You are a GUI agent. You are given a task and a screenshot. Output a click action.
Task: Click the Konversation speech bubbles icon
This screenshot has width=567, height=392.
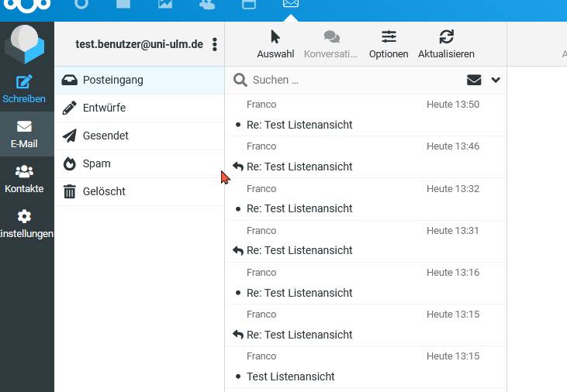coord(332,36)
